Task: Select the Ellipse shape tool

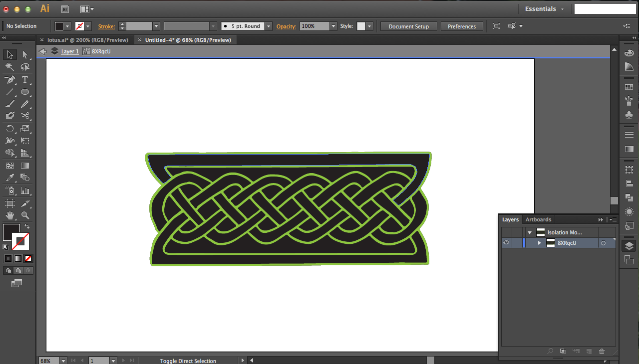Action: (25, 92)
